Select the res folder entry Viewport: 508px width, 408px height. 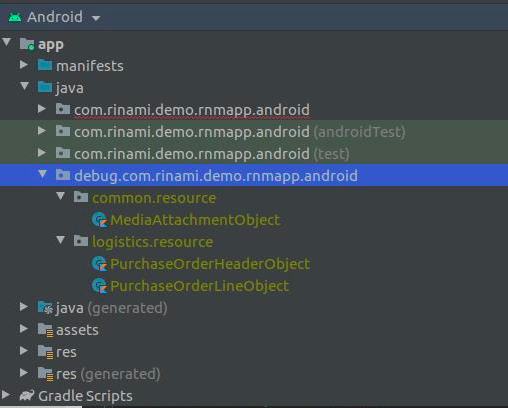pyautogui.click(x=66, y=352)
